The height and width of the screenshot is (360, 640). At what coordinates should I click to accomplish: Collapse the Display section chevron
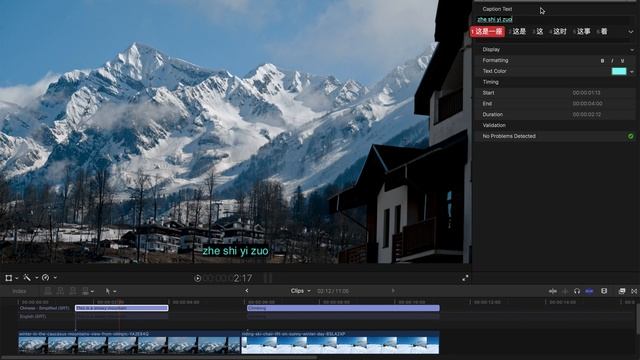click(x=632, y=50)
